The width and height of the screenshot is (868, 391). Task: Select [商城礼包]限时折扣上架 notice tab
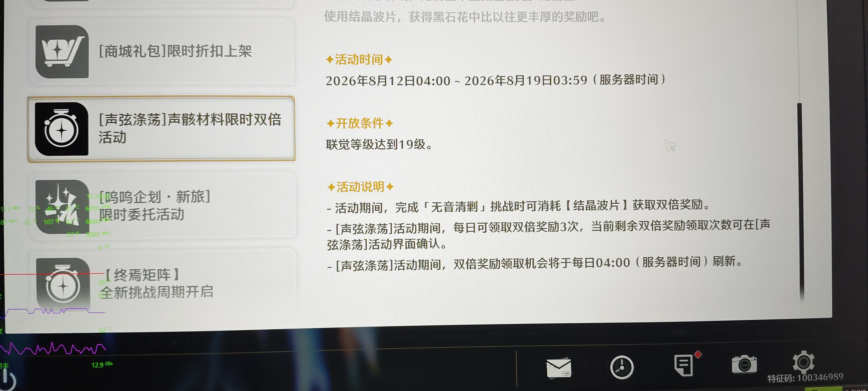162,52
